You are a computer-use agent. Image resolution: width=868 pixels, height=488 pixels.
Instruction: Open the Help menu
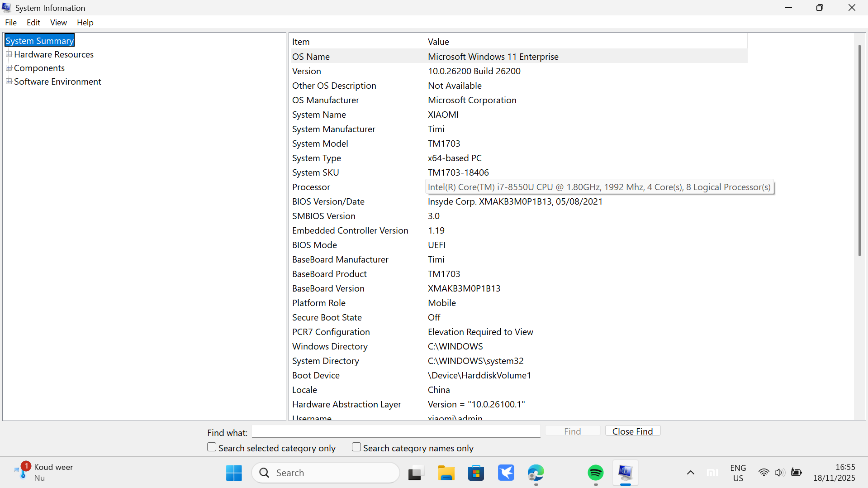85,23
